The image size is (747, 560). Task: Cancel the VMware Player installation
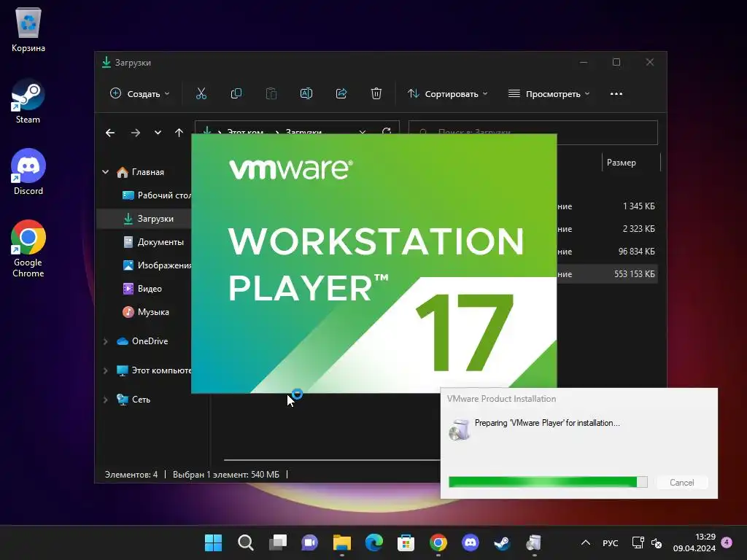click(x=682, y=483)
